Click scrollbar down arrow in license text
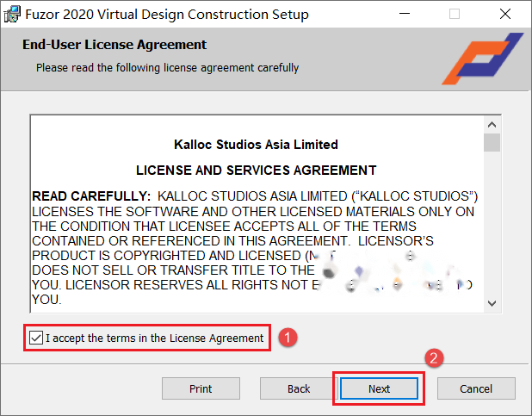Viewport: 532px width, 416px height. tap(492, 303)
